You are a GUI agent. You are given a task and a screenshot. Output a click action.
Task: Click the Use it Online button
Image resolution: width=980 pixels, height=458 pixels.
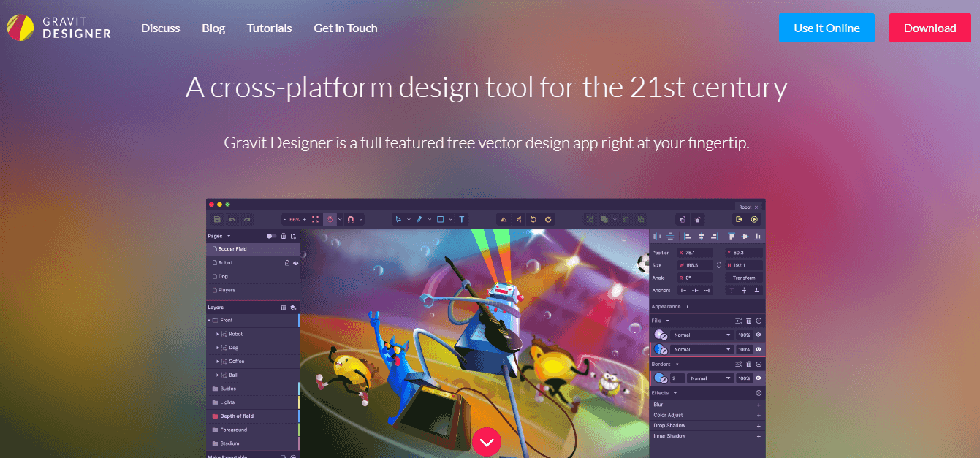point(827,27)
